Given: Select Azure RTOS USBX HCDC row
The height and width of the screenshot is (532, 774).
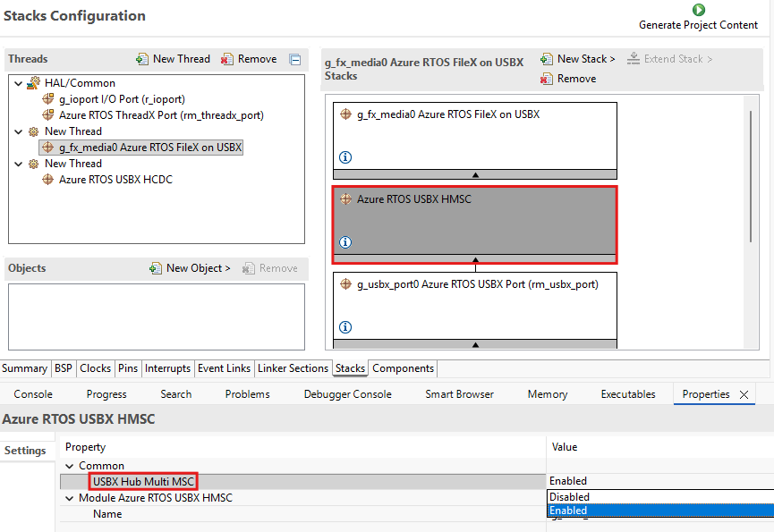Looking at the screenshot, I should coord(115,180).
